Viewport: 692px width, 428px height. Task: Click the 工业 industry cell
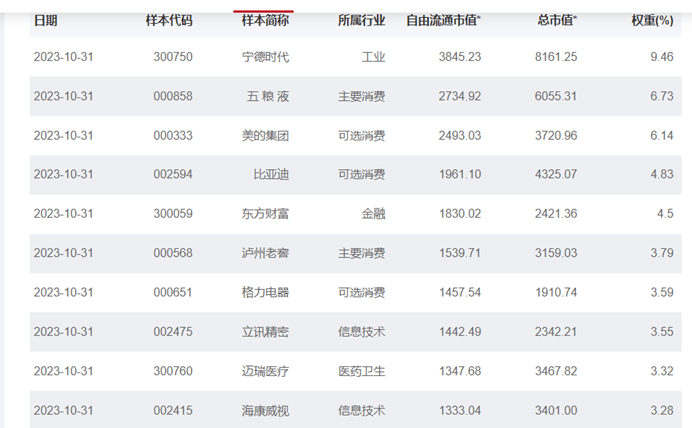[x=373, y=57]
